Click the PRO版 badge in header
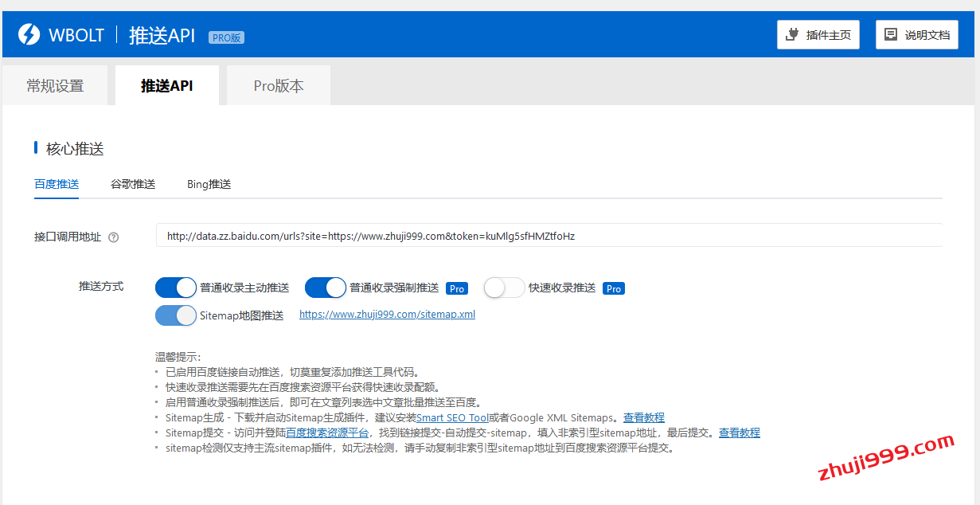 point(227,37)
